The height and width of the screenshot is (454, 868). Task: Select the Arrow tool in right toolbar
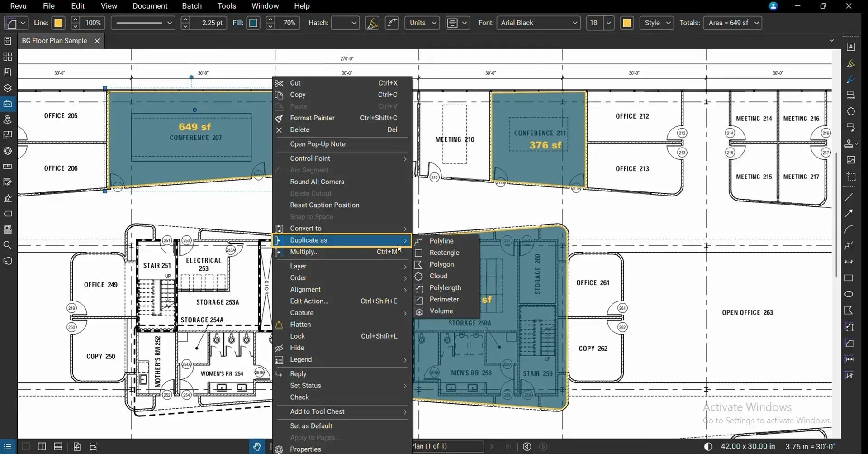click(849, 213)
